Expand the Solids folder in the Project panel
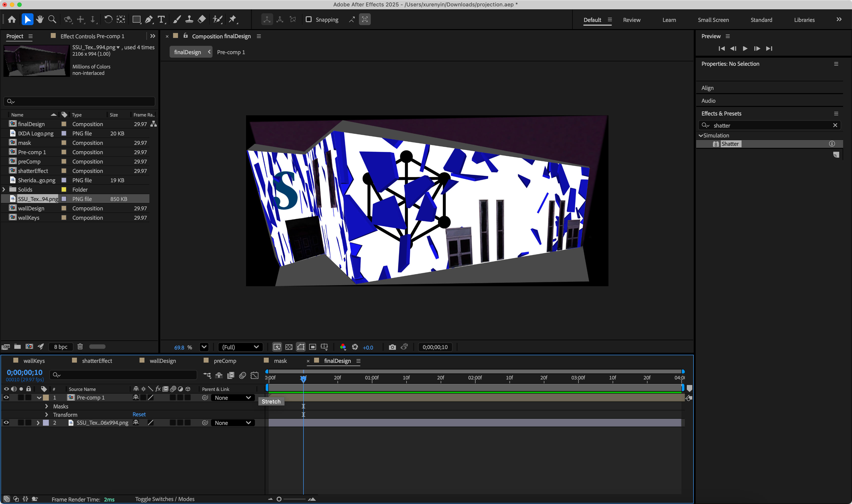 point(3,189)
